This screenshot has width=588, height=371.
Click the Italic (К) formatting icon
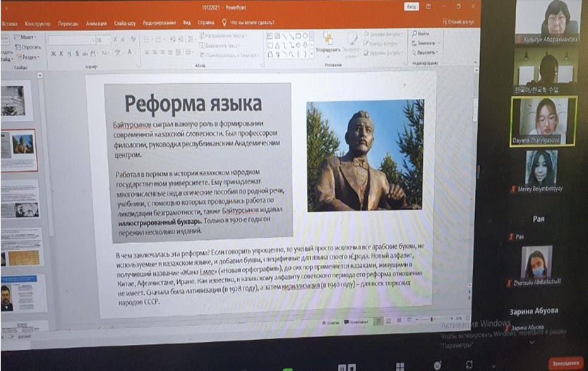click(61, 53)
